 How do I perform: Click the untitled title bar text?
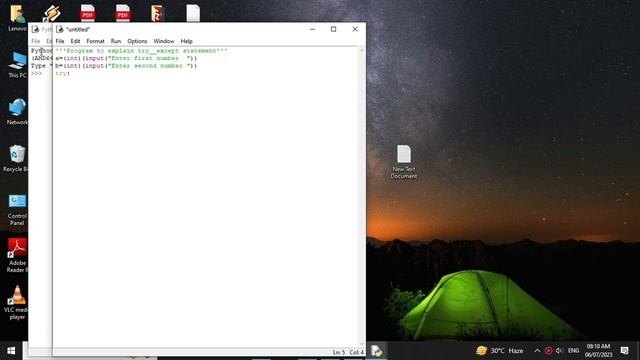point(78,29)
